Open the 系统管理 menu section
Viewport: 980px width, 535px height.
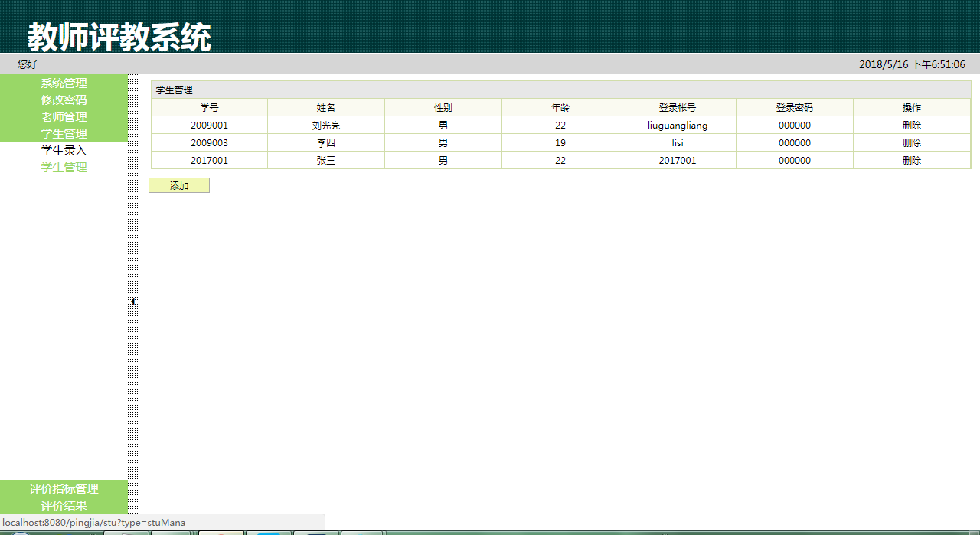click(64, 83)
